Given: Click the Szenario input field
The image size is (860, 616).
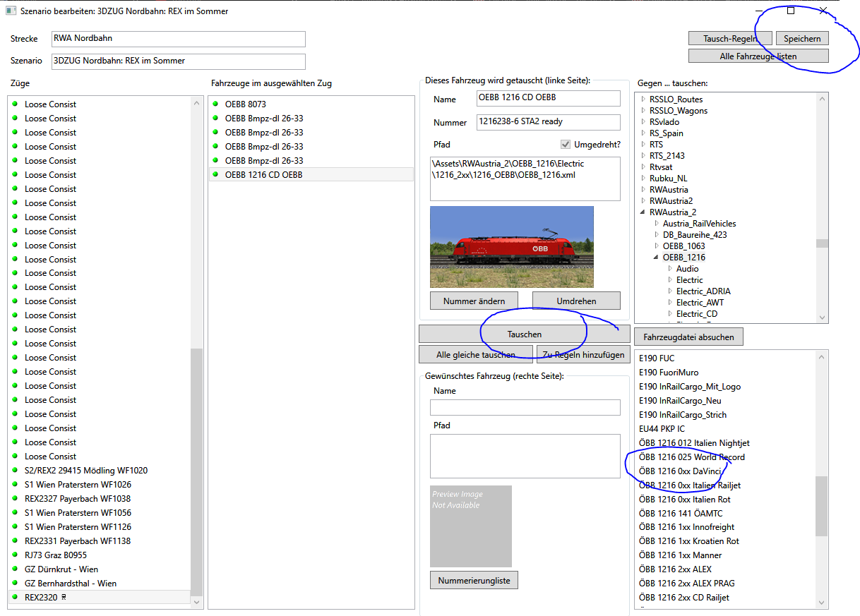Looking at the screenshot, I should pos(178,61).
